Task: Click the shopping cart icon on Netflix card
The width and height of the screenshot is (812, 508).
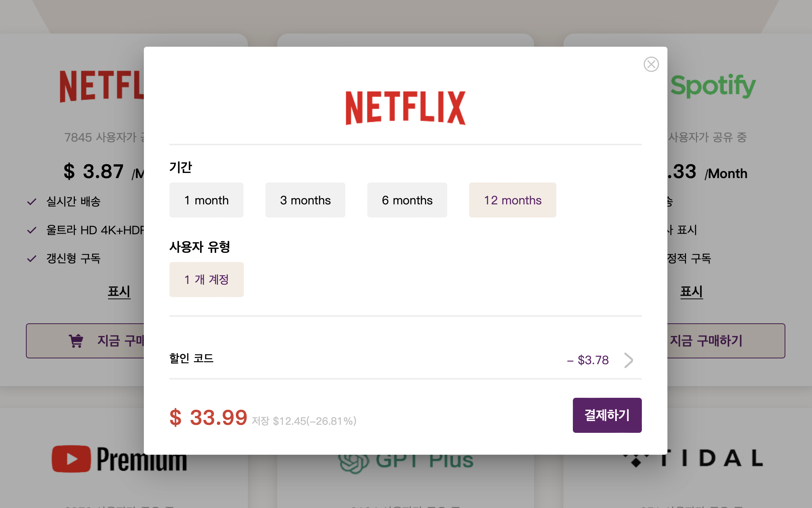Action: click(x=76, y=341)
